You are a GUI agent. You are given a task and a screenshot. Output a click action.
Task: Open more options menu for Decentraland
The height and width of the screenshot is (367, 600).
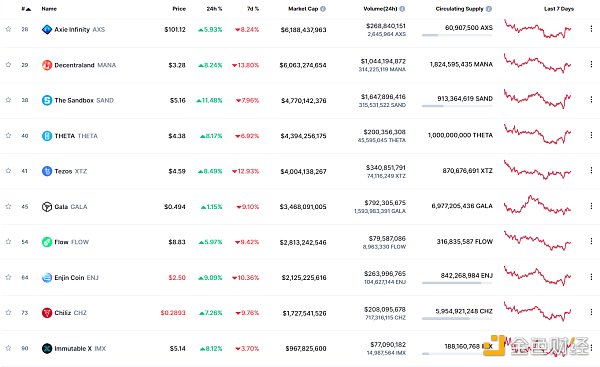point(591,64)
